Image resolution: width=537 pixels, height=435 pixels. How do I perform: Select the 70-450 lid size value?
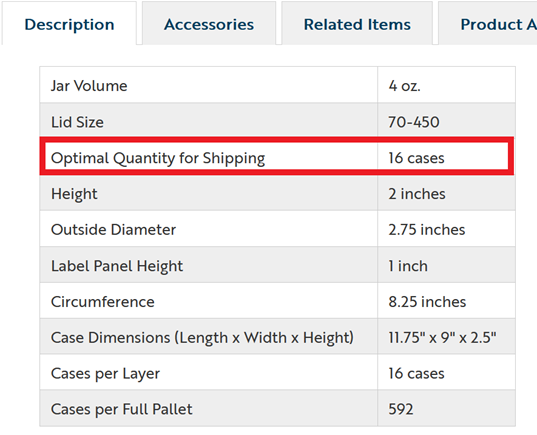coord(414,122)
